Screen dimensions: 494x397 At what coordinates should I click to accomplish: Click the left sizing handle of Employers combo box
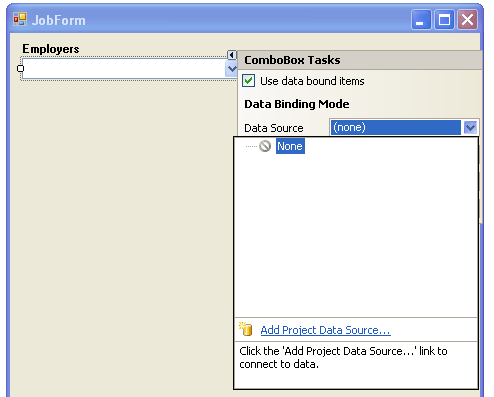pyautogui.click(x=20, y=68)
